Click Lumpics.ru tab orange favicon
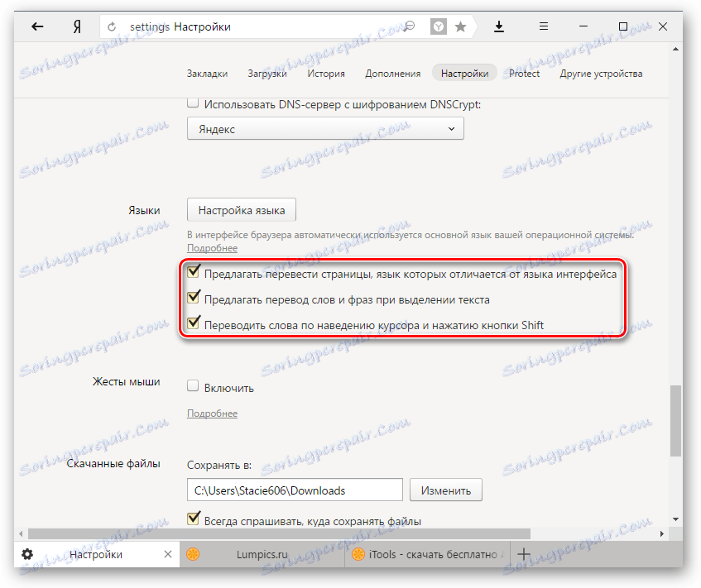 click(193, 554)
